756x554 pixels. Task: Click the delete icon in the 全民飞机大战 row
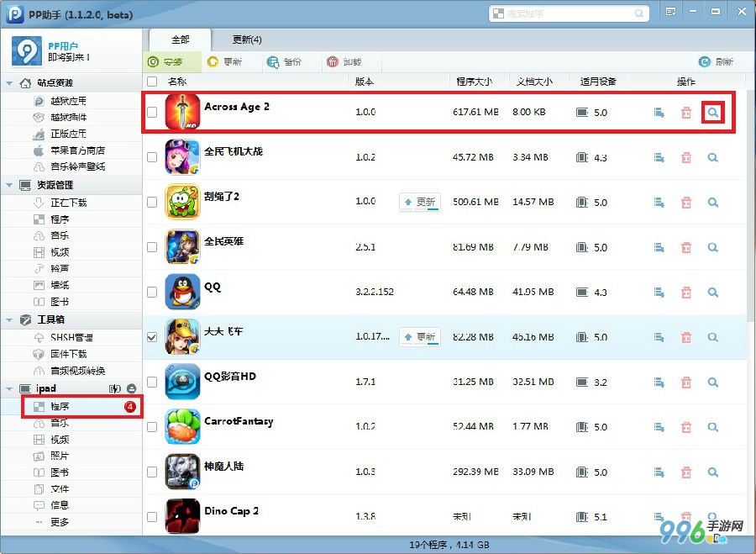point(686,158)
